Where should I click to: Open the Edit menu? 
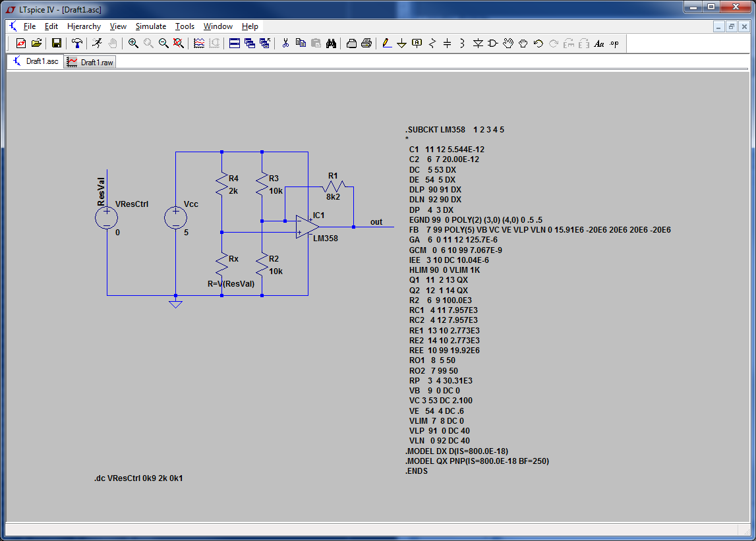(51, 26)
